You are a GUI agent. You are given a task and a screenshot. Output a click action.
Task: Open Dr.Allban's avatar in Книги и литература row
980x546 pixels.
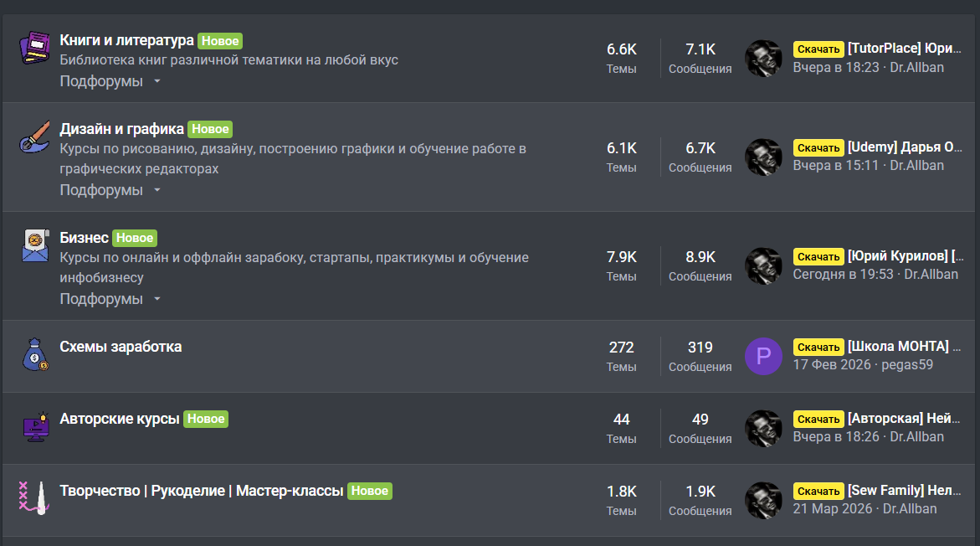point(763,59)
